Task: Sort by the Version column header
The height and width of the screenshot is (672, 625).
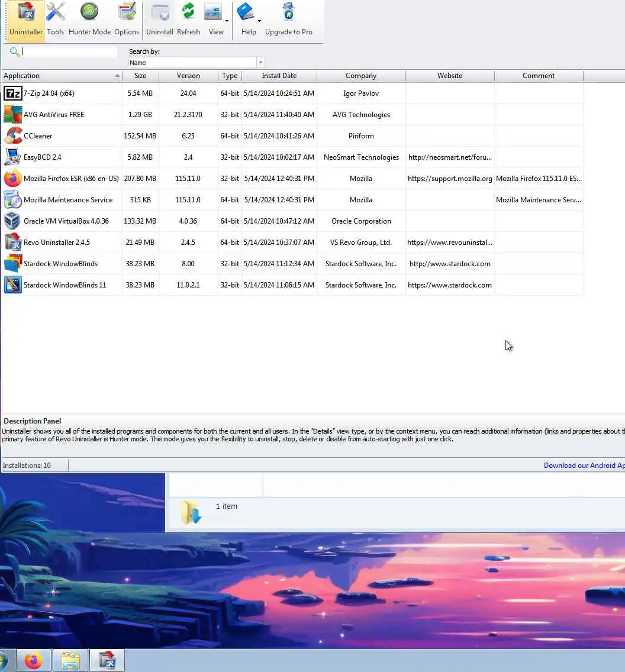Action: click(188, 76)
